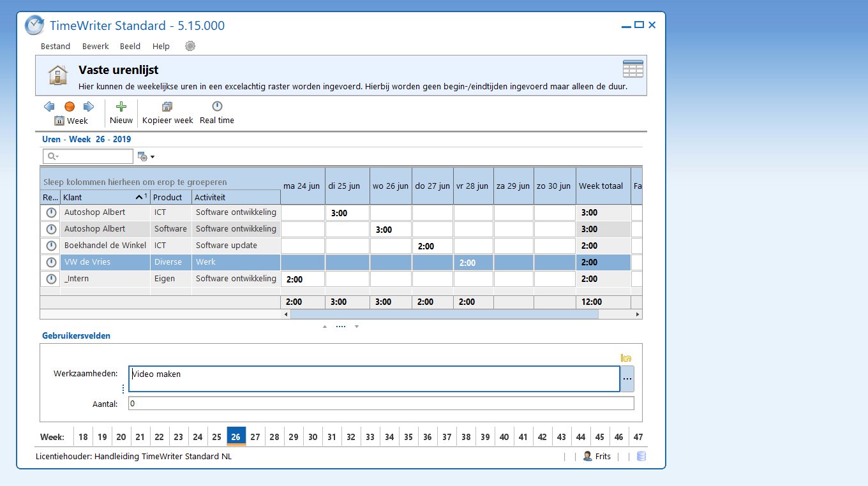Select the Boekhandel de Winkel row name

(105, 246)
